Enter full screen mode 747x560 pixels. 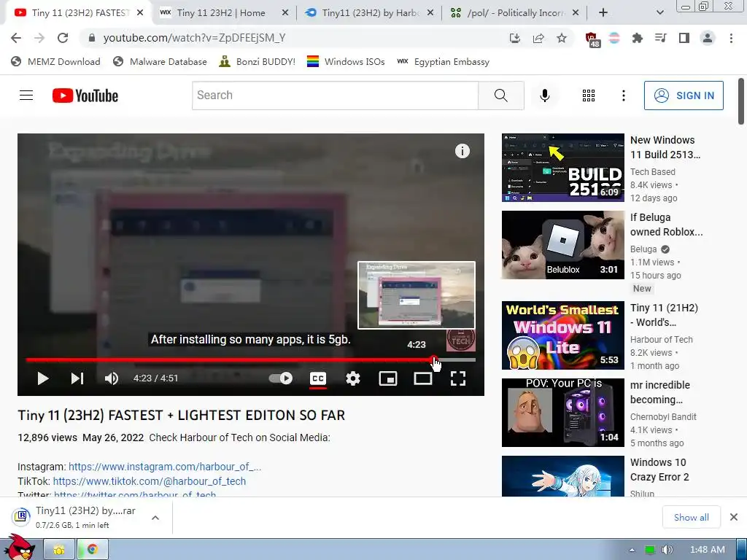click(458, 378)
